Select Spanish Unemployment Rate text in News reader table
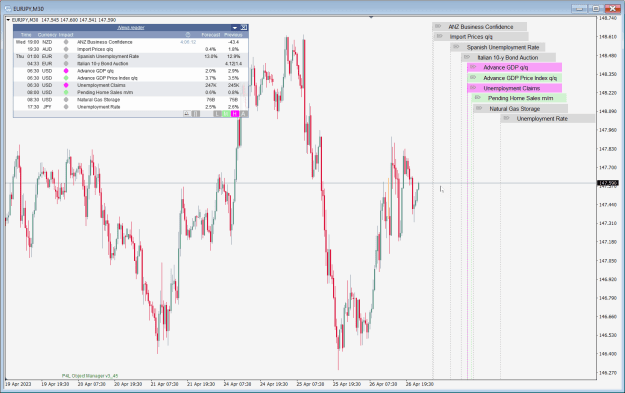 (108, 56)
